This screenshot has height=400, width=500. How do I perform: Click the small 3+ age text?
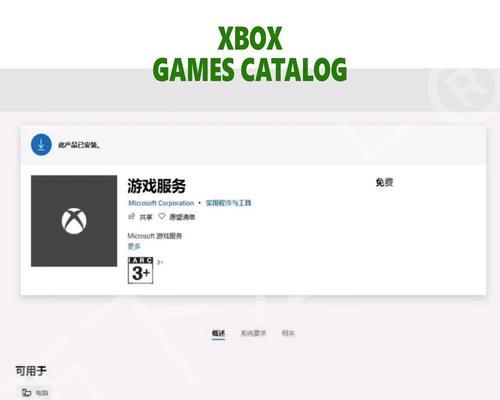[160, 262]
